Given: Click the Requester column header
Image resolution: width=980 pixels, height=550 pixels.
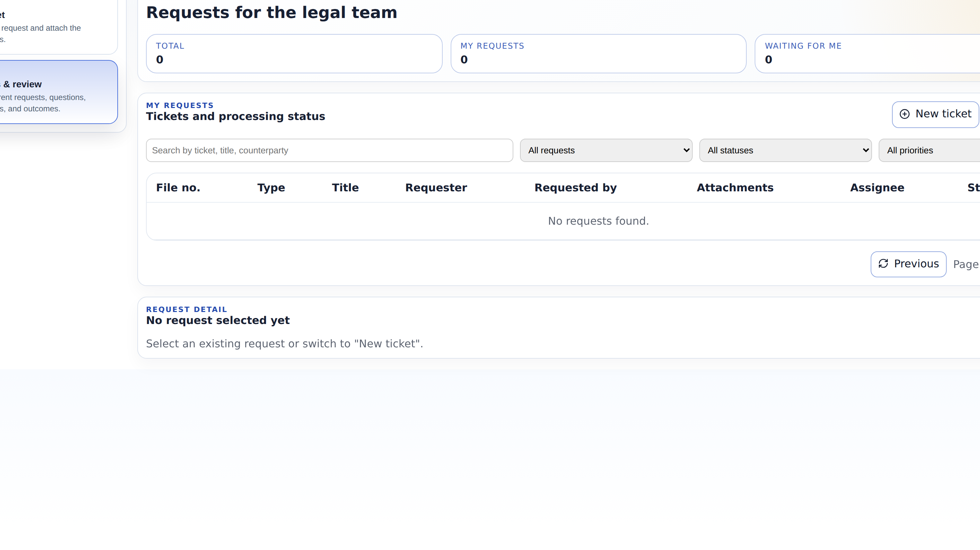Looking at the screenshot, I should click(x=436, y=188).
